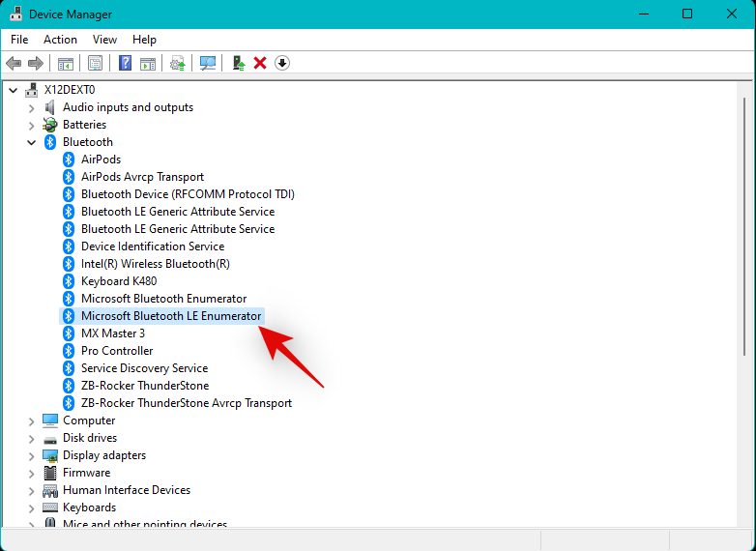This screenshot has height=551, width=756.
Task: Select Device Identification Service entry
Action: coord(153,246)
